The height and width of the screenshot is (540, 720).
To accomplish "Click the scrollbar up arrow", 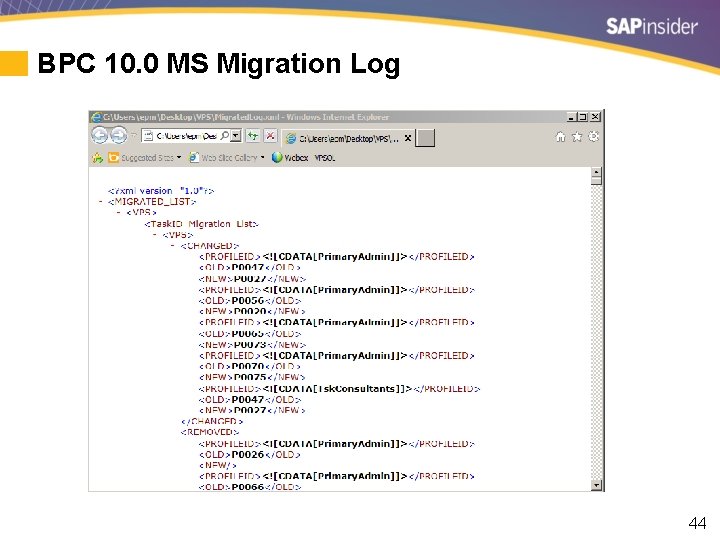I will (596, 172).
